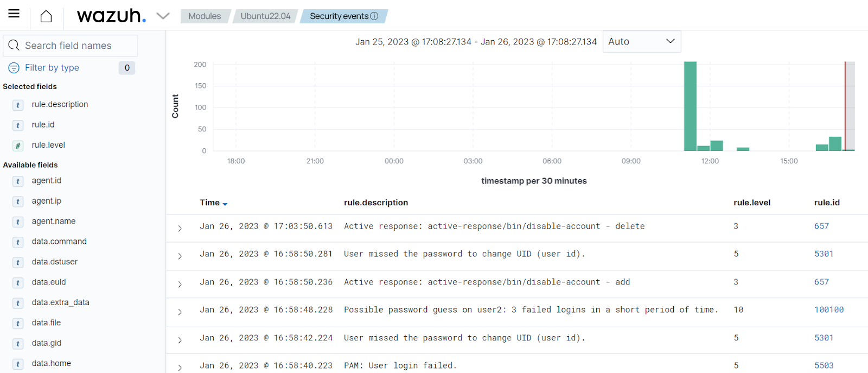
Task: Select the data.file available field
Action: (46, 323)
